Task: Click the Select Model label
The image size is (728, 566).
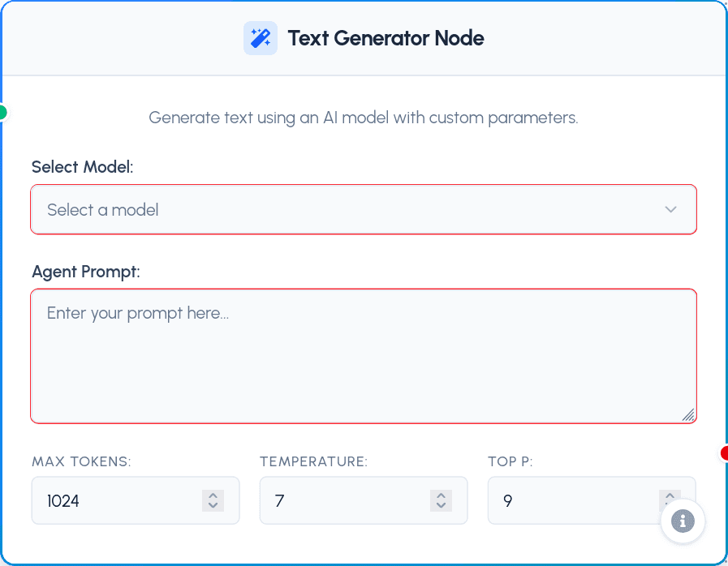Action: tap(81, 166)
